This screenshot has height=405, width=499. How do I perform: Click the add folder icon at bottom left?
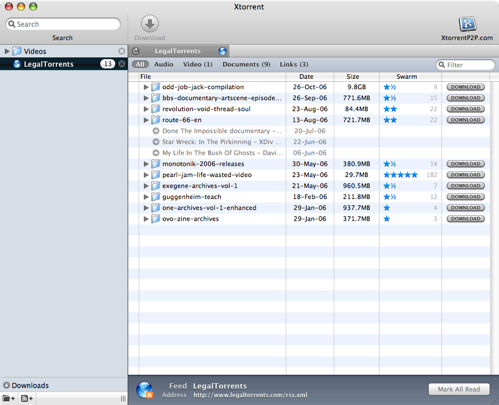pyautogui.click(x=9, y=398)
